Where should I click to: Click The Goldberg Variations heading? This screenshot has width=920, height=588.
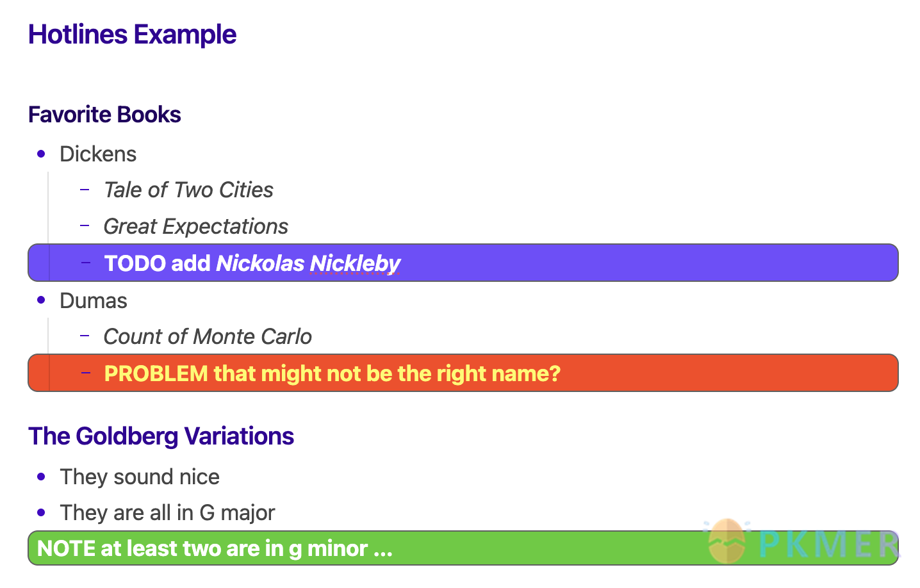pyautogui.click(x=161, y=436)
